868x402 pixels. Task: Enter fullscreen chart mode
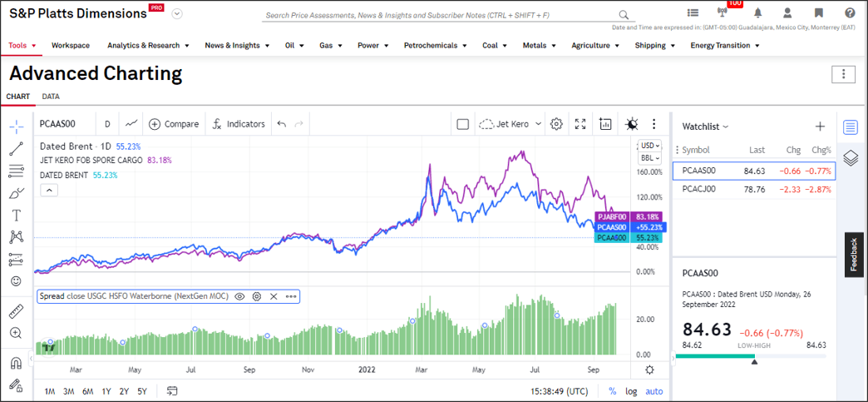point(580,124)
